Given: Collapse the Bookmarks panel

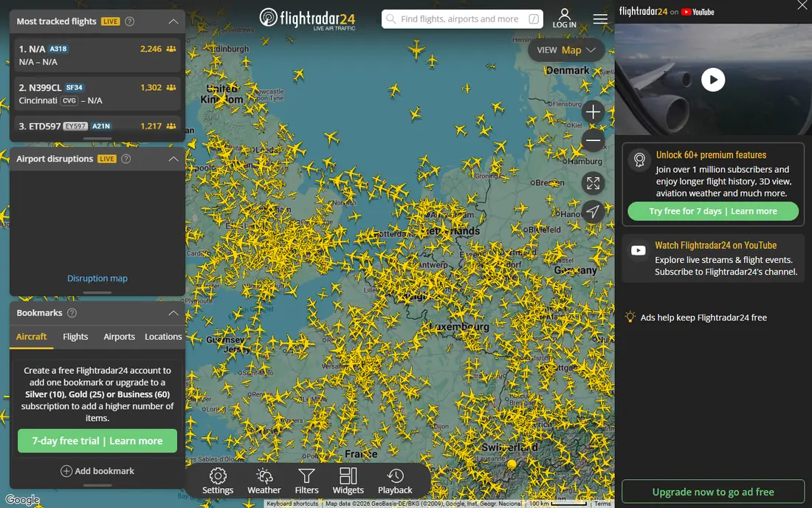Looking at the screenshot, I should pyautogui.click(x=173, y=313).
